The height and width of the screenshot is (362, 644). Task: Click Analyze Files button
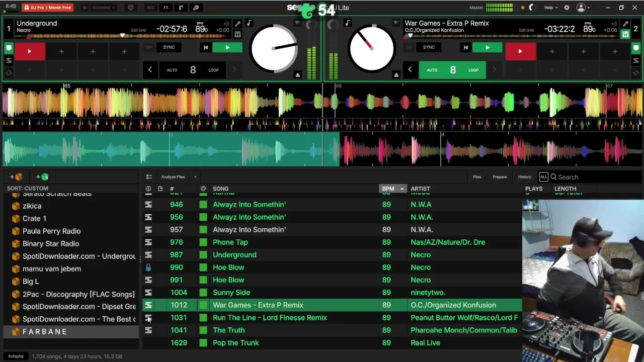tap(173, 177)
